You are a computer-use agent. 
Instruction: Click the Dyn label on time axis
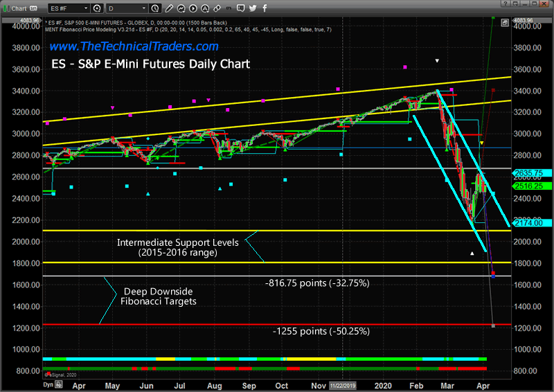point(48,384)
